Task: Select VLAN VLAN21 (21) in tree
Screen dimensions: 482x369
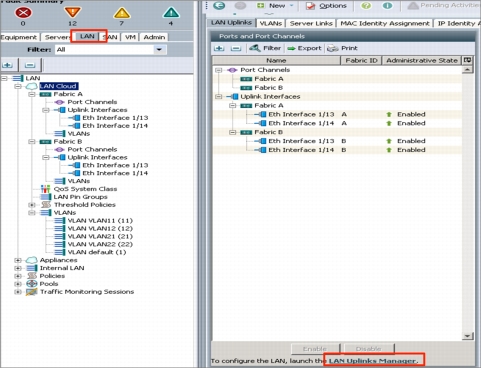Action: click(x=100, y=236)
